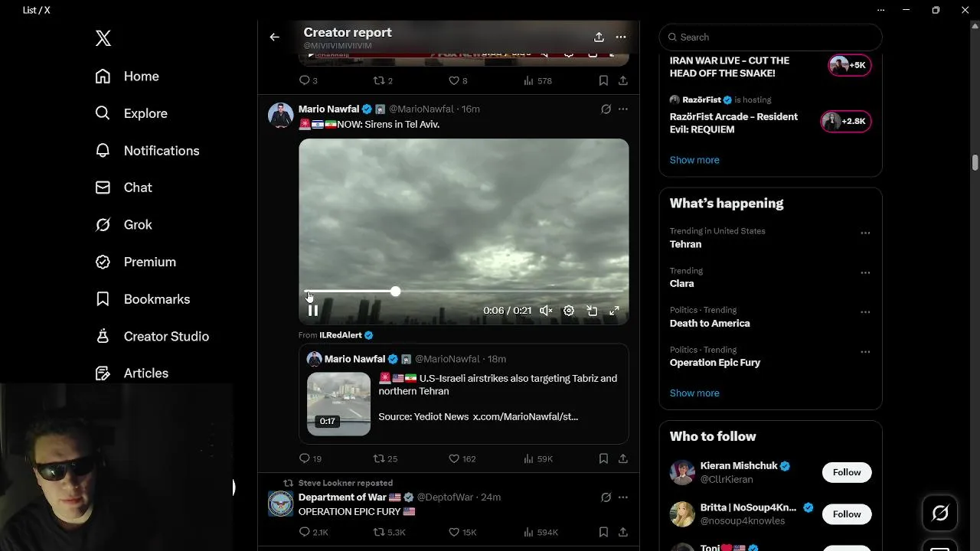Click the back arrow beside Creator report
The image size is (980, 551).
click(x=274, y=37)
